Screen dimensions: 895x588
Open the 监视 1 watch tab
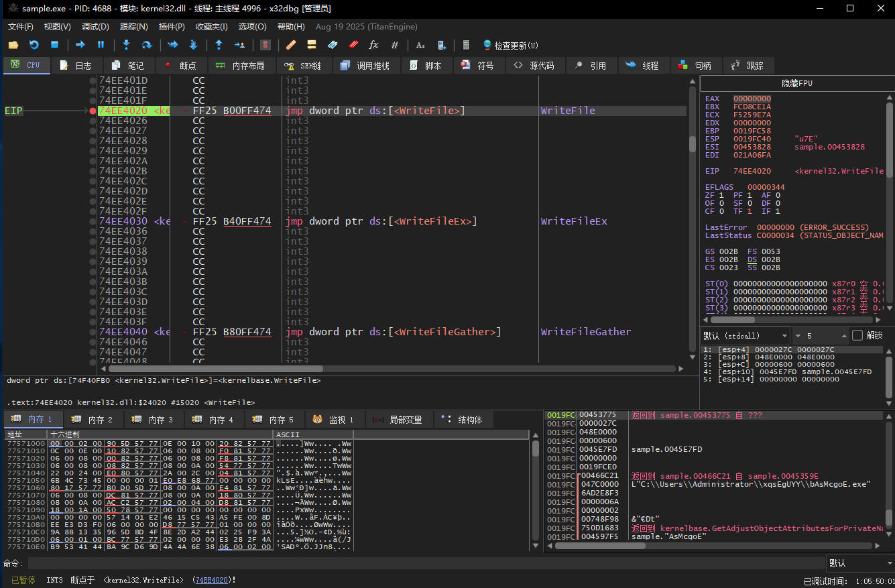334,420
